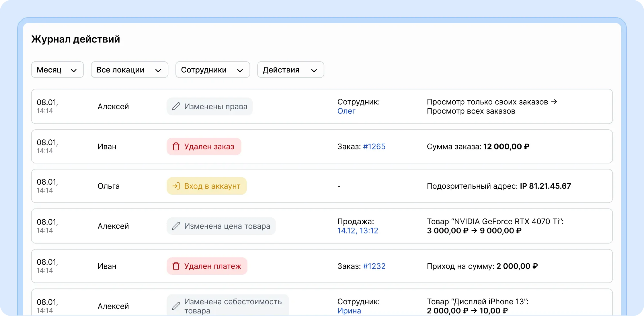Click the "Вход в аккаунт" badge
This screenshot has height=316, width=644.
coord(206,186)
